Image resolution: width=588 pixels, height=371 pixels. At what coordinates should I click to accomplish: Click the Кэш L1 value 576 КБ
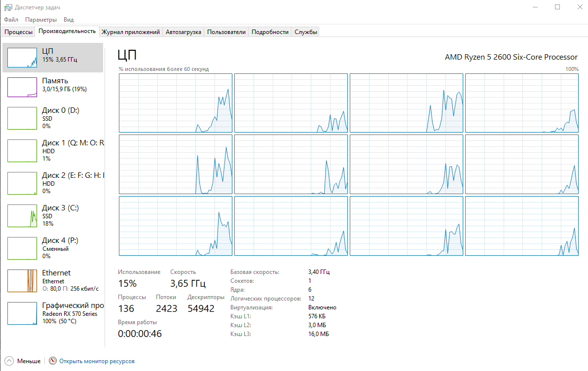[x=317, y=316]
